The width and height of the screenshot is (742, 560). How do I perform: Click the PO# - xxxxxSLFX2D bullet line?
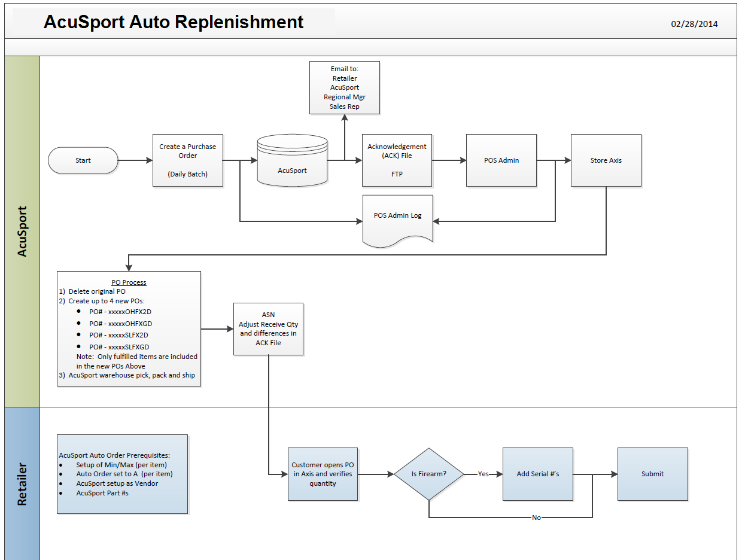tap(118, 335)
